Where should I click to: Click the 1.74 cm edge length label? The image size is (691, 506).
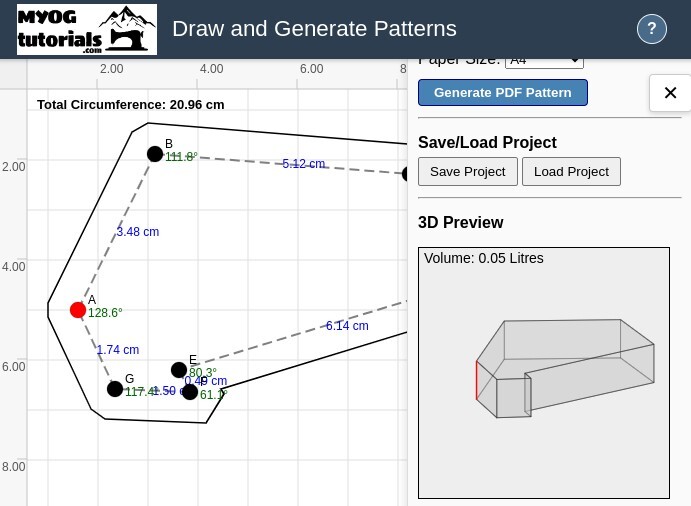coord(117,350)
